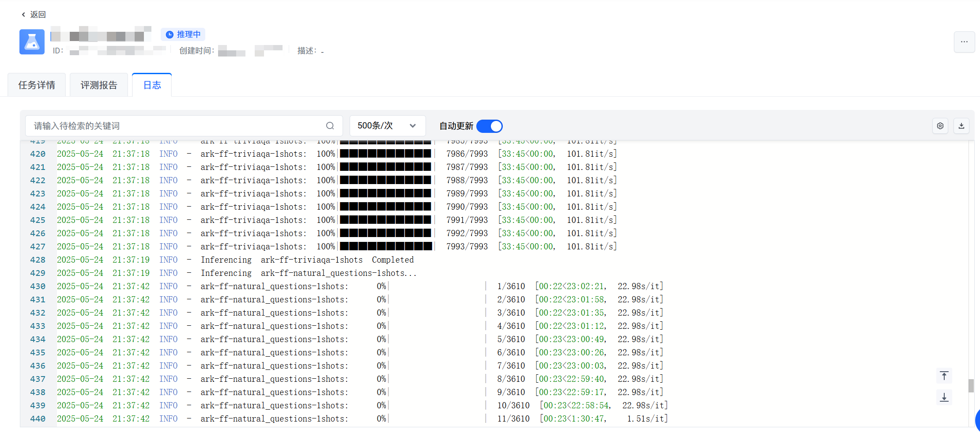Switch to the 任务详情 tab

(x=37, y=85)
